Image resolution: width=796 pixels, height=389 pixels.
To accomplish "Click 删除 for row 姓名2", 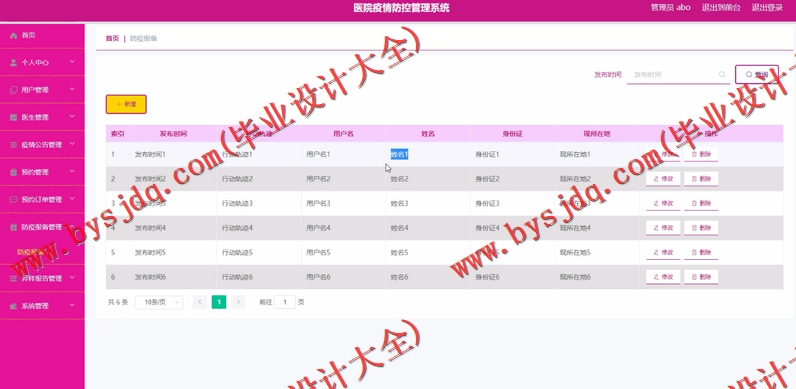I will 701,179.
